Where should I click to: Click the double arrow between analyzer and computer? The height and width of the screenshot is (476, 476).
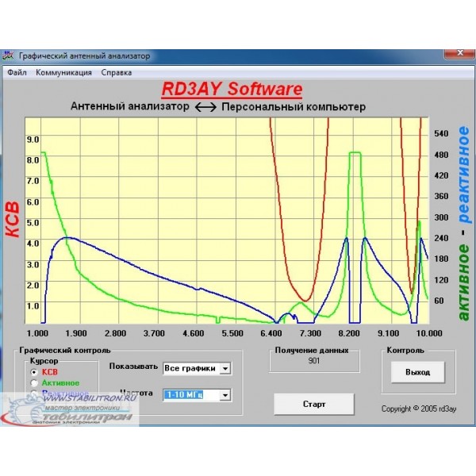coord(205,107)
